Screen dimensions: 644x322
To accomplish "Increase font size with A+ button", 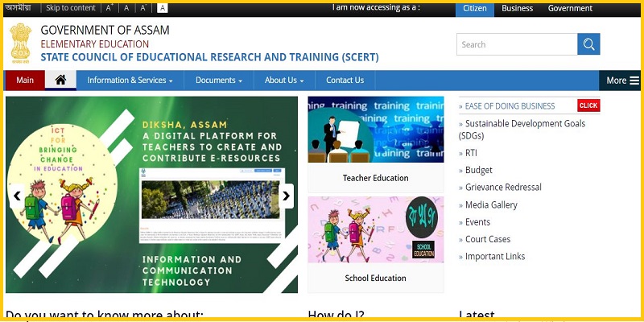I will 109,8.
